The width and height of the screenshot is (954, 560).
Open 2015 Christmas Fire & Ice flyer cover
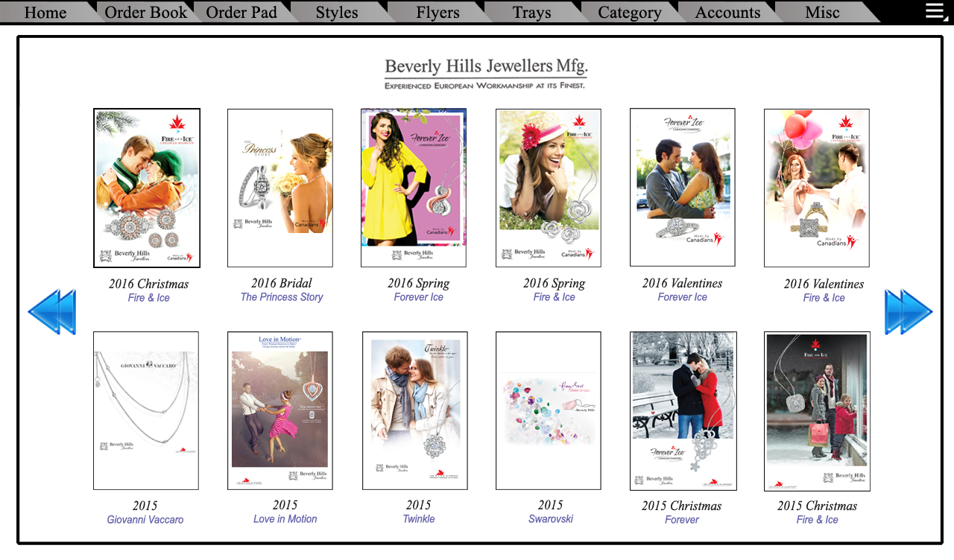pyautogui.click(x=817, y=411)
